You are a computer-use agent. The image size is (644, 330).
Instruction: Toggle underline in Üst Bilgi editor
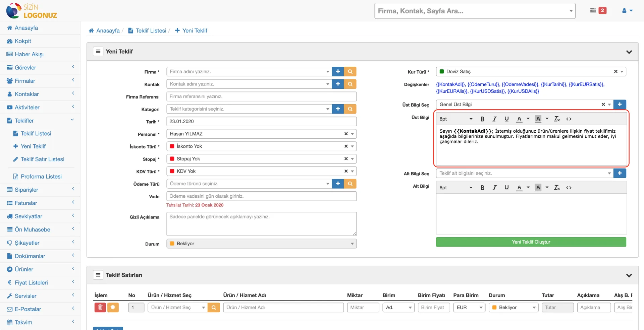[x=506, y=119]
